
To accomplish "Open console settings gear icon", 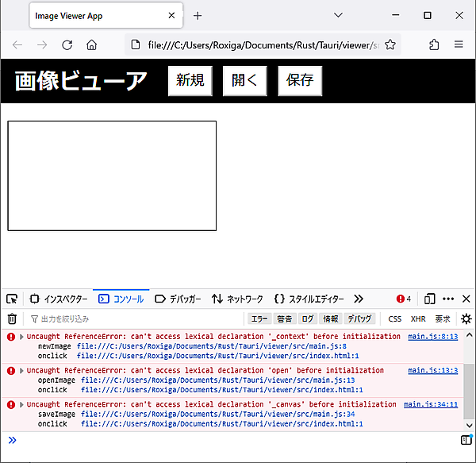I will click(x=466, y=319).
